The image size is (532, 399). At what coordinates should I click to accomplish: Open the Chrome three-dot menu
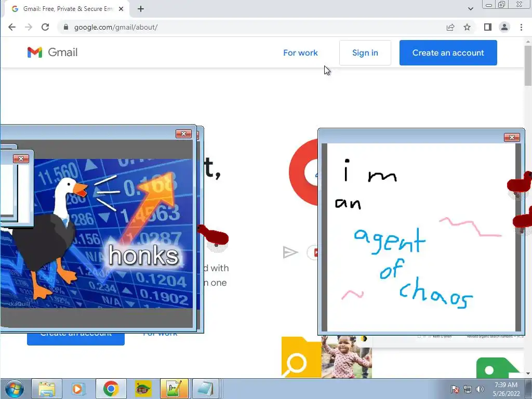pos(521,27)
